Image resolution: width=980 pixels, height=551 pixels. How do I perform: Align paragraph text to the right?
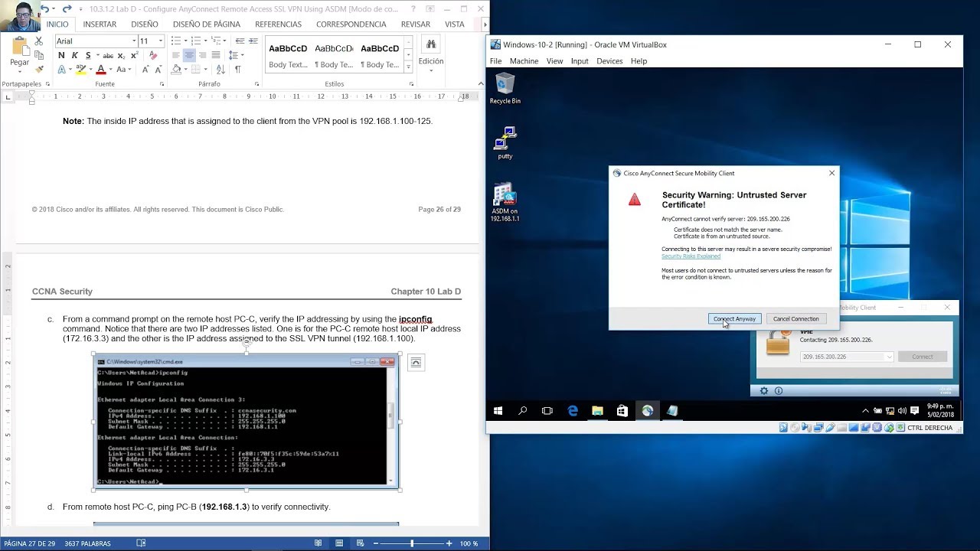tap(202, 55)
